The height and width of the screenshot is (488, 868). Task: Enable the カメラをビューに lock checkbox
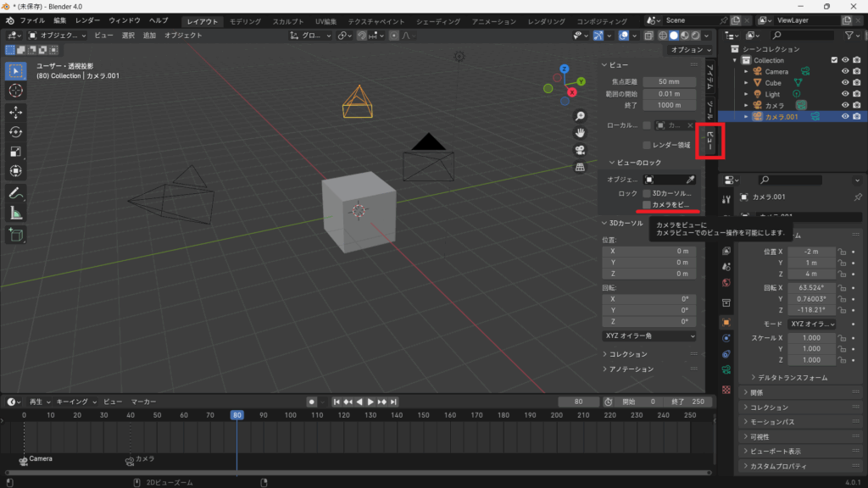[647, 205]
